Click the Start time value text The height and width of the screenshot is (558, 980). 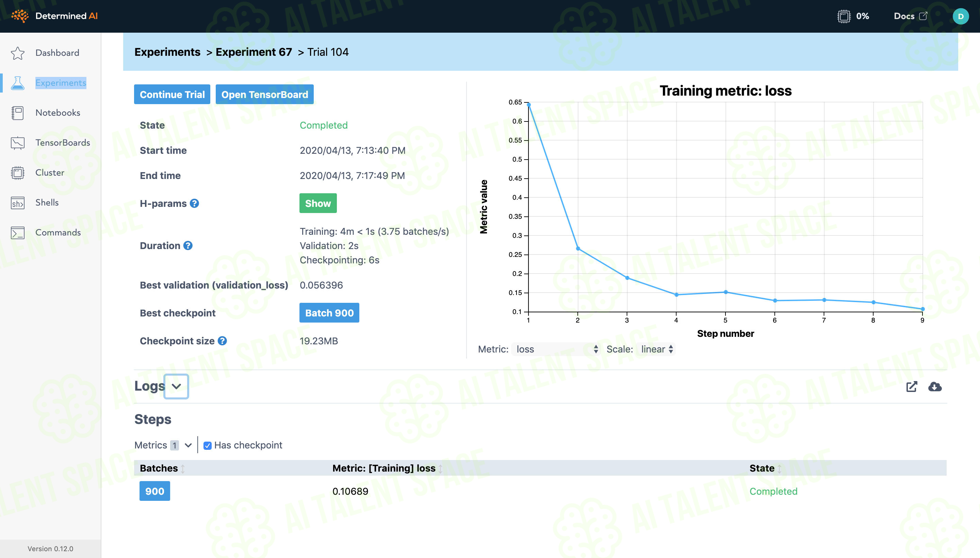coord(352,151)
